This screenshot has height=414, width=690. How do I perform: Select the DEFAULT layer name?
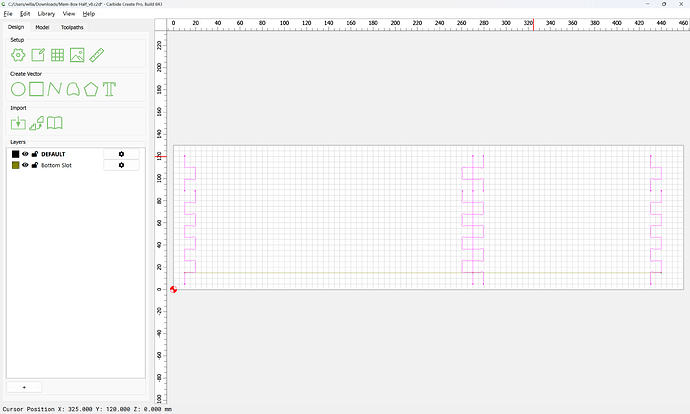click(x=53, y=154)
